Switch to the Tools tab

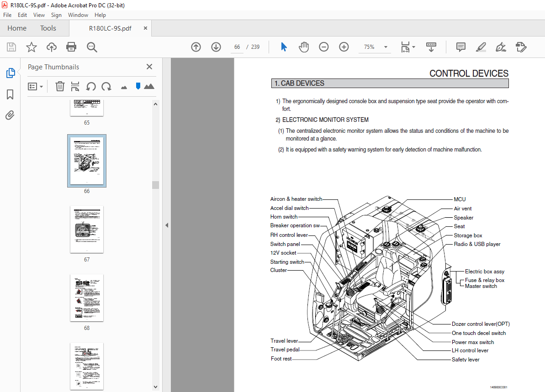click(48, 28)
